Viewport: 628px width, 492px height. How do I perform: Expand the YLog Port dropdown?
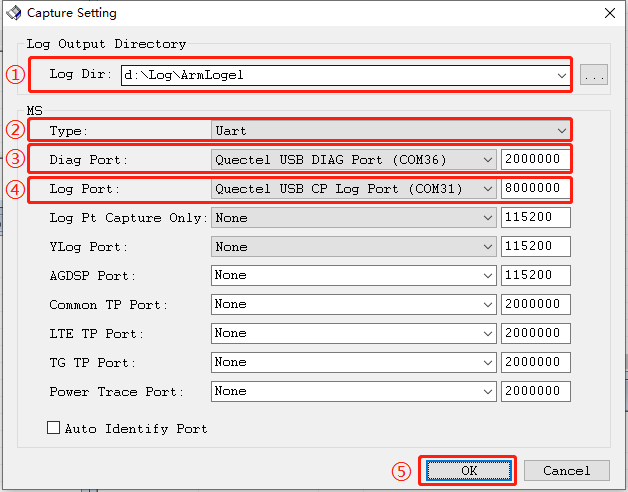coord(487,247)
